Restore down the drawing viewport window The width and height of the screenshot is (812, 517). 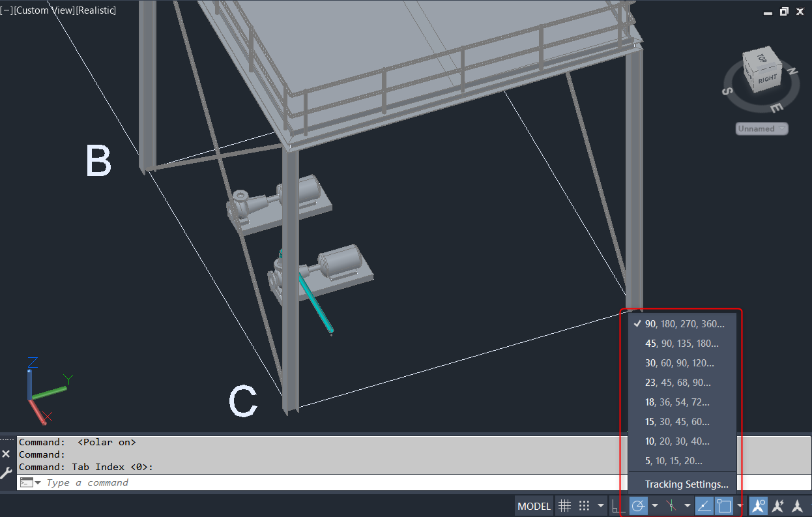tap(784, 12)
